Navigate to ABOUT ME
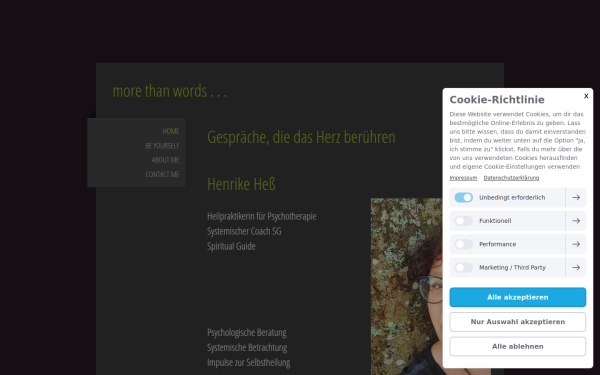The height and width of the screenshot is (375, 600). [x=165, y=160]
